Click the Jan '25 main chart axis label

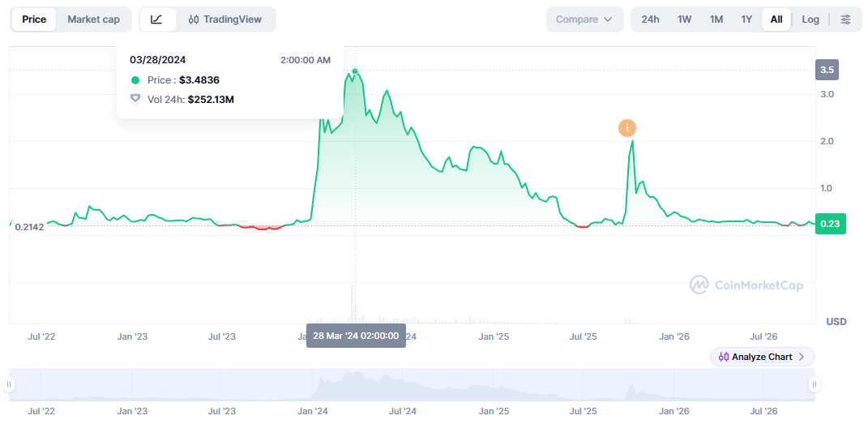[x=494, y=336]
